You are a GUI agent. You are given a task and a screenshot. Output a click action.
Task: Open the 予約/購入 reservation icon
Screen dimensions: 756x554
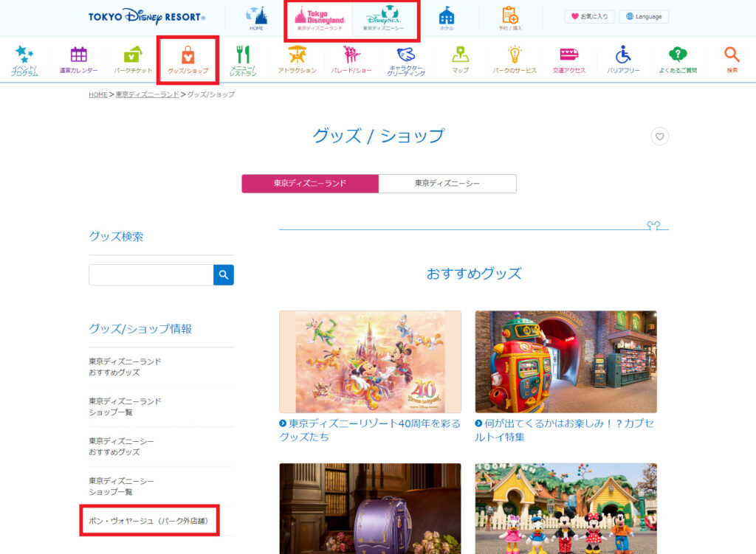pyautogui.click(x=509, y=18)
